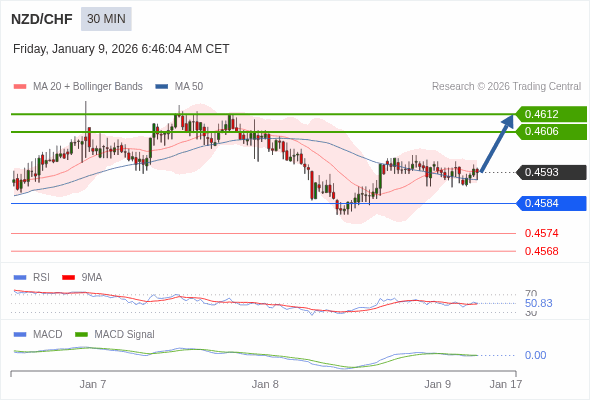590x400 pixels.
Task: Select the date line 'Friday, January 9, 2026 6:46:04 AM CET'
Action: pos(121,49)
